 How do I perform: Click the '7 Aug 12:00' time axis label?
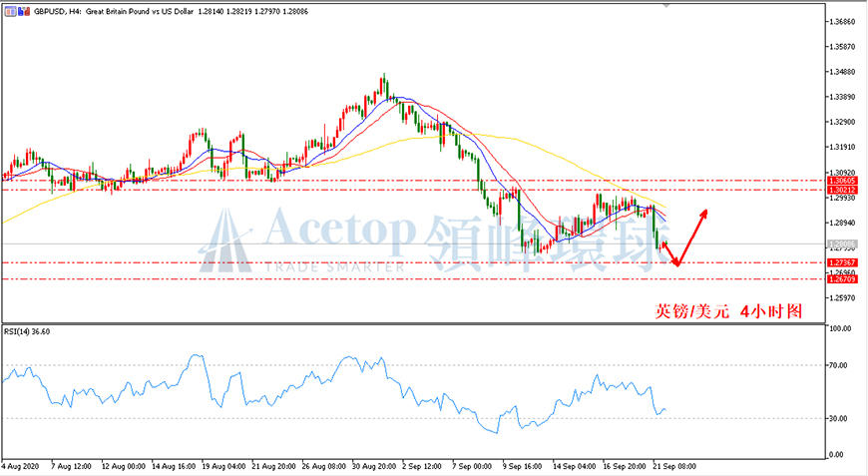[x=72, y=466]
